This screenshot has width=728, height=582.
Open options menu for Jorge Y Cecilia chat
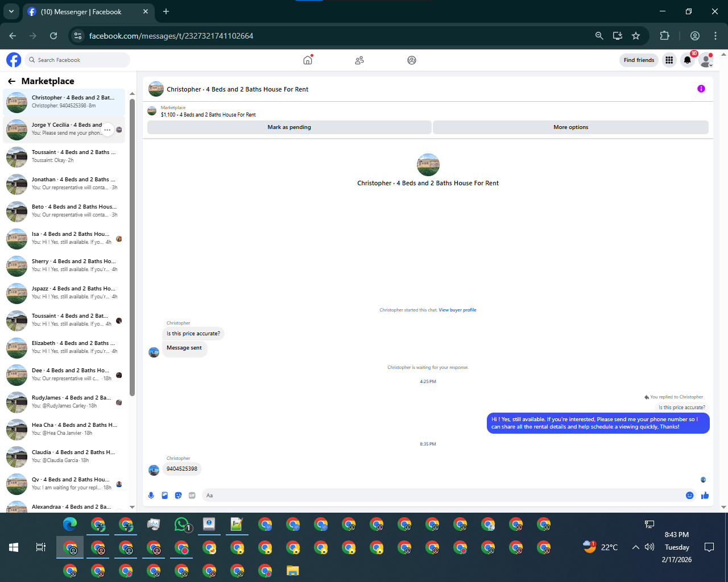point(107,130)
